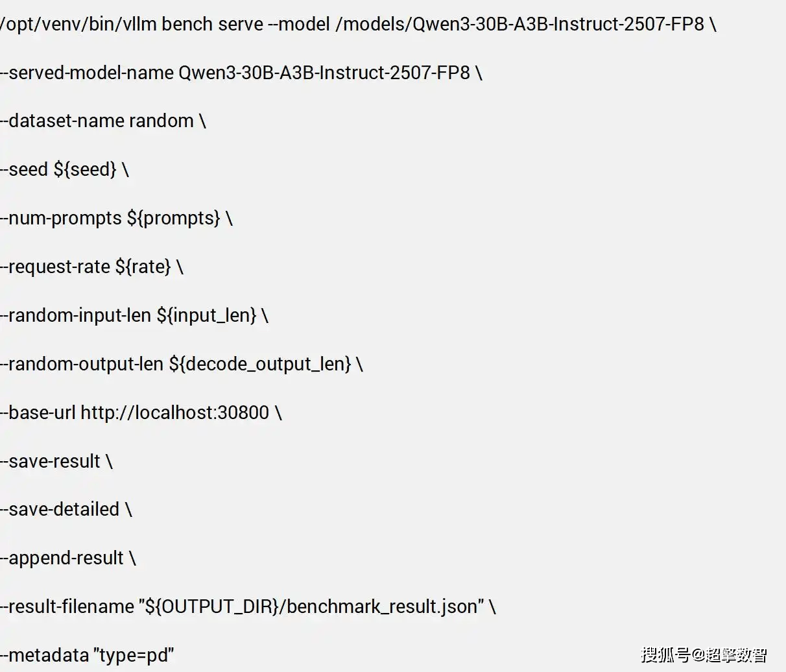Click the --request-rate flag
This screenshot has height=672, width=786.
coord(56,267)
